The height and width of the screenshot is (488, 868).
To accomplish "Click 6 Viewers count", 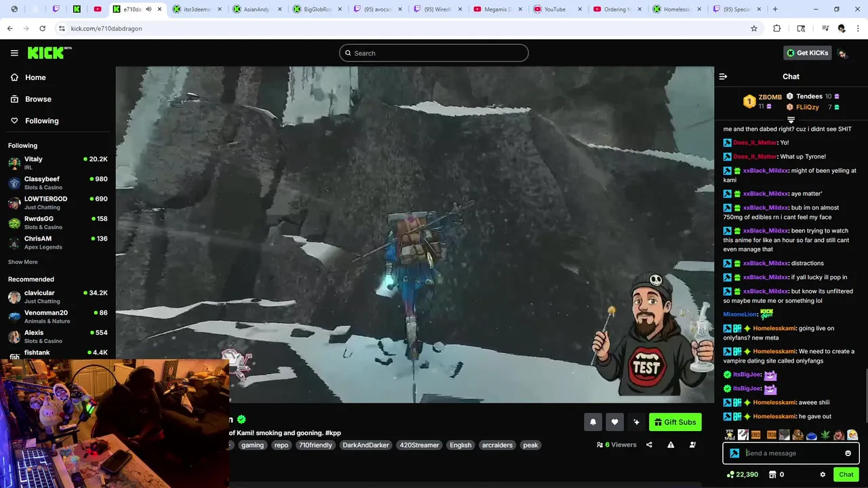I will (x=616, y=445).
